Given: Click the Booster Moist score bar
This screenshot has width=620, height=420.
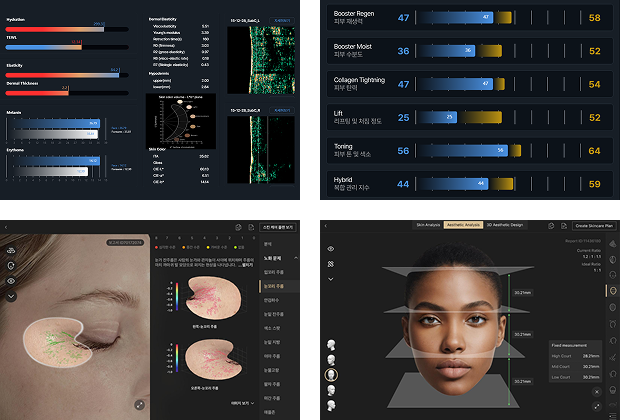Looking at the screenshot, I should pyautogui.click(x=459, y=51).
